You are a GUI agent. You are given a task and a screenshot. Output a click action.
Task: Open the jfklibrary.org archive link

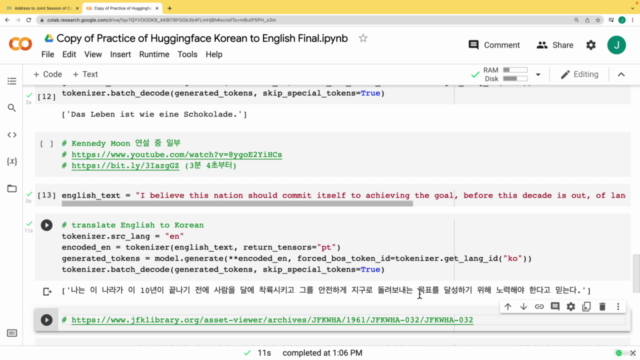coord(272,320)
